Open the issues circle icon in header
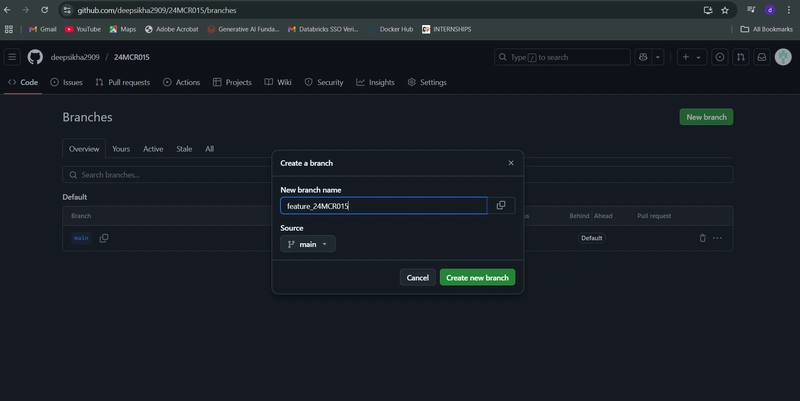Viewport: 800px width, 401px height. pyautogui.click(x=720, y=57)
